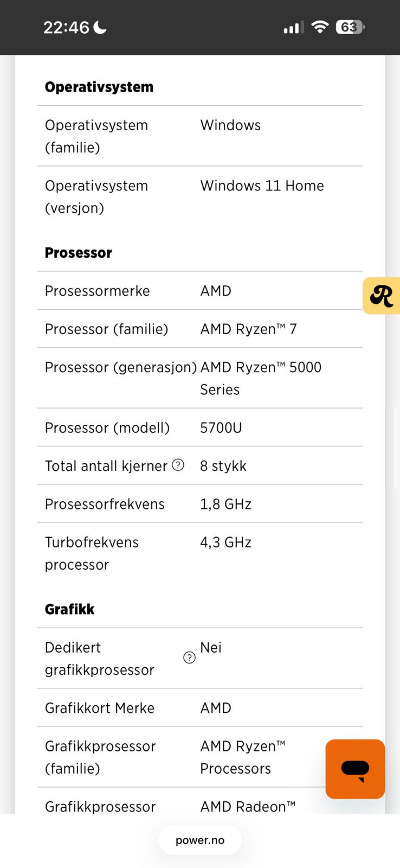The height and width of the screenshot is (868, 400).
Task: Tap the cellular signal bars icon
Action: (x=294, y=27)
